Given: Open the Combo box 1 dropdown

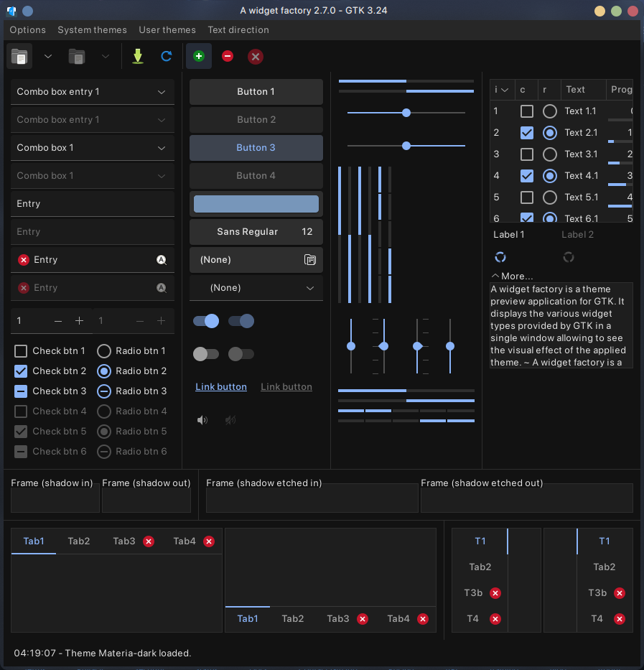Looking at the screenshot, I should pyautogui.click(x=92, y=147).
